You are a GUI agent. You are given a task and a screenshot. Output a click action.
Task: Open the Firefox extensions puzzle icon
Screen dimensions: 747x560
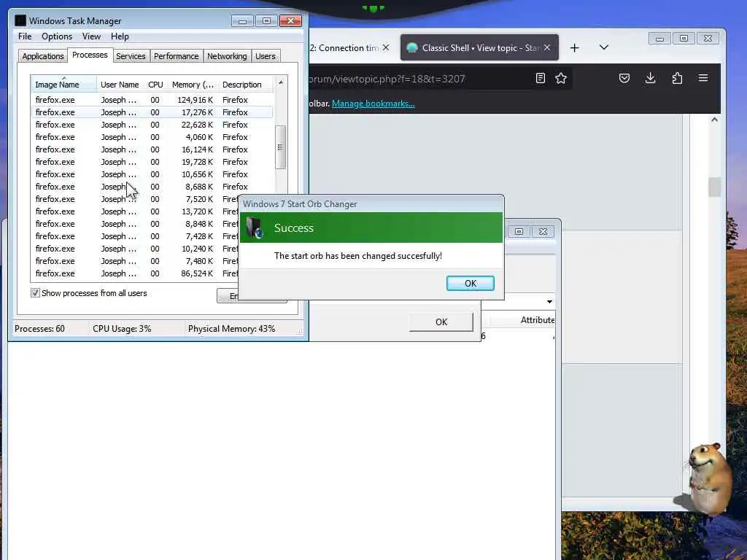677,78
